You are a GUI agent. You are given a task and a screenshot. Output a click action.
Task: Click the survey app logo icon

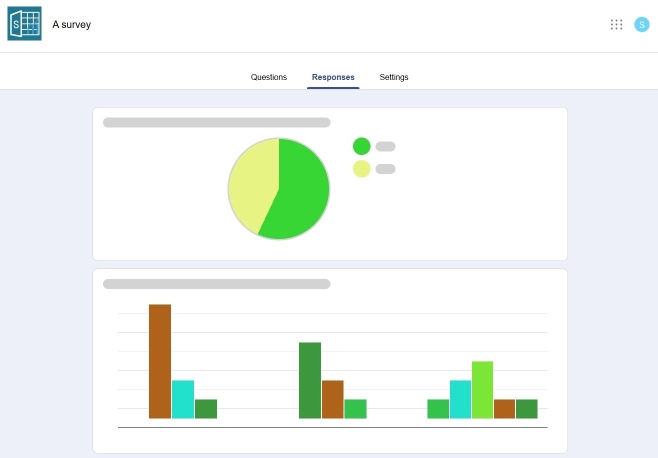tap(25, 24)
